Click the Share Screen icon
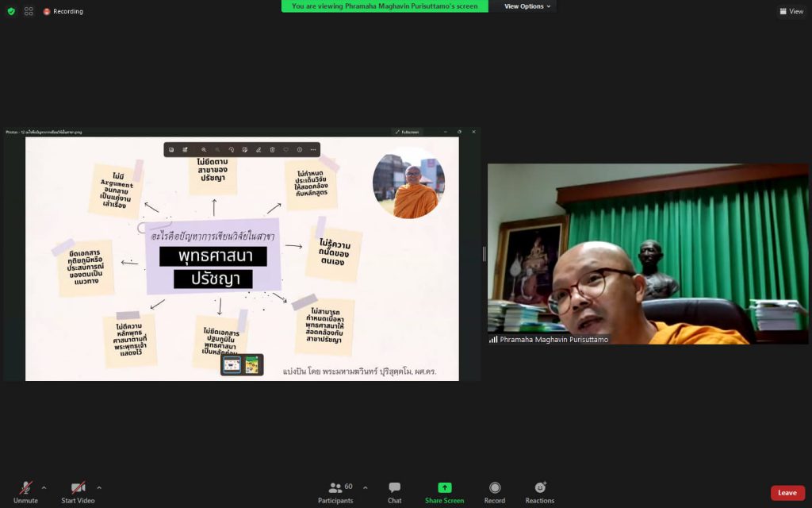 point(444,488)
